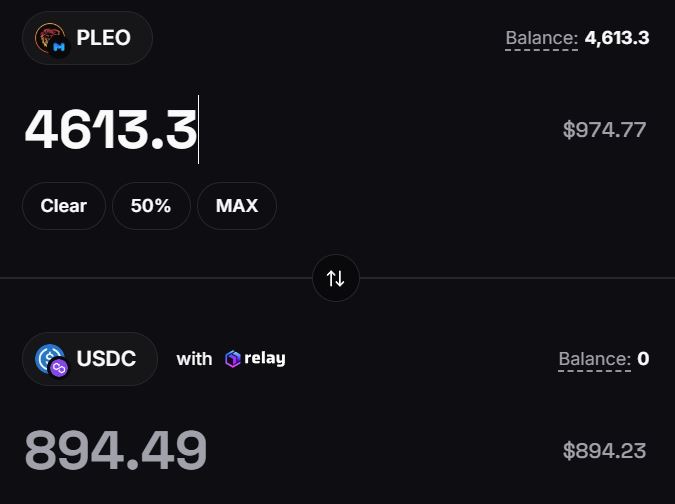Set amount to 50% of balance

[151, 206]
